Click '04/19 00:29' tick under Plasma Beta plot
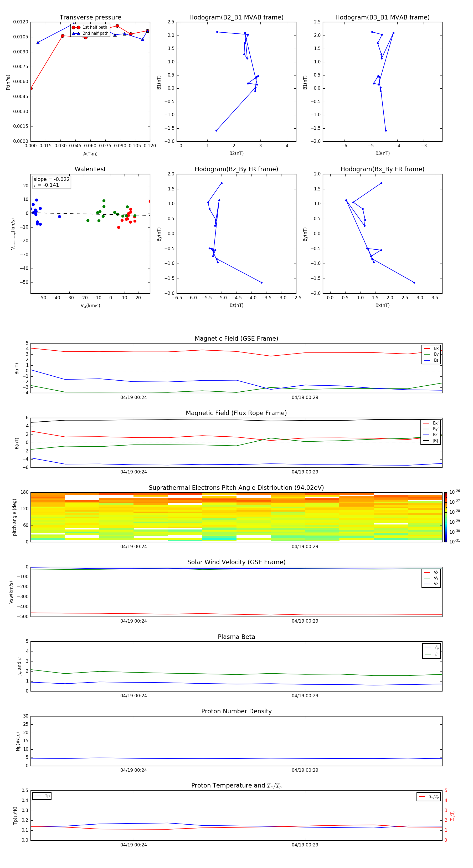 click(x=305, y=696)
